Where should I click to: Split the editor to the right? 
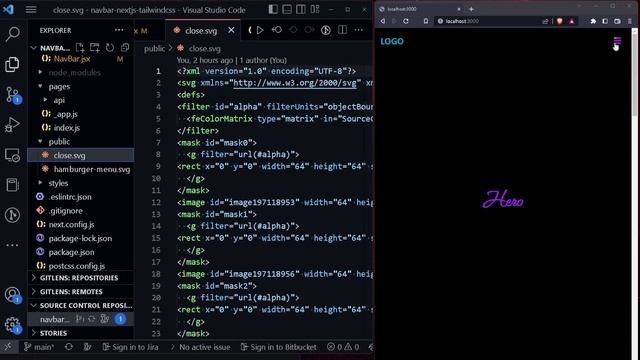pyautogui.click(x=342, y=30)
